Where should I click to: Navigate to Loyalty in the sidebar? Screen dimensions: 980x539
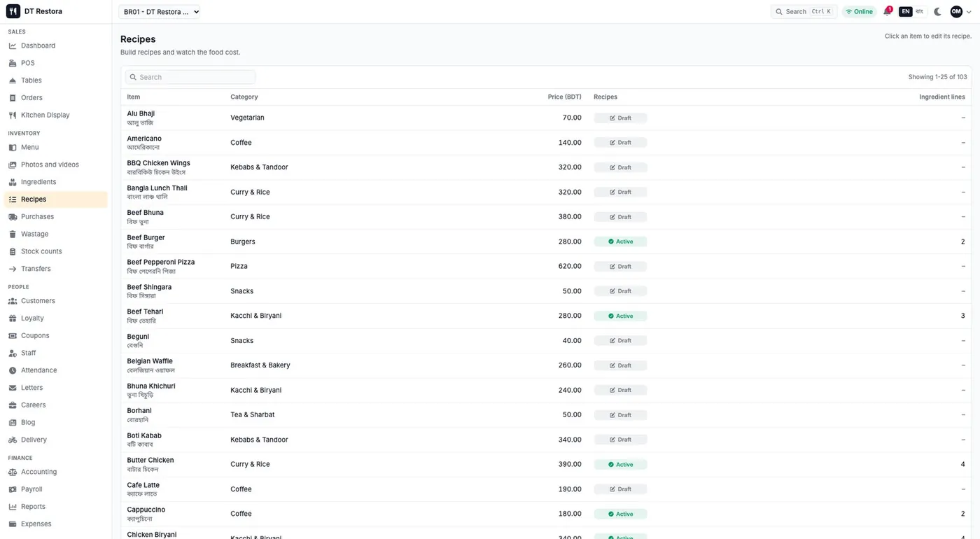(56, 318)
